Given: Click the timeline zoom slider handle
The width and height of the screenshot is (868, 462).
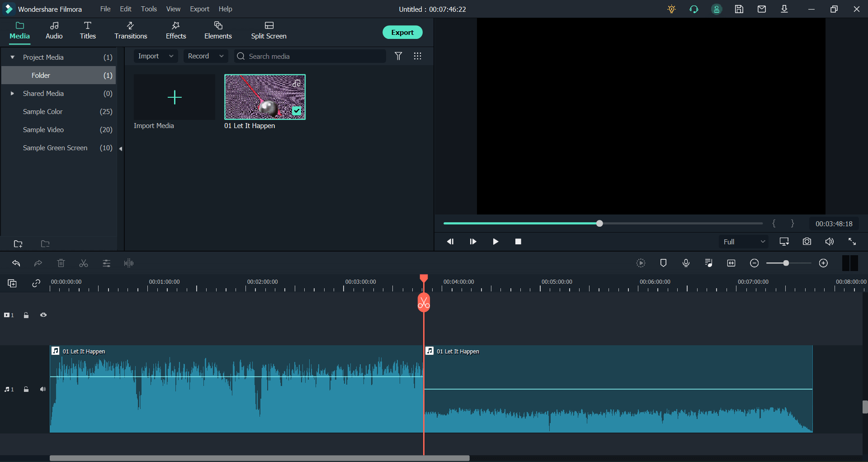Looking at the screenshot, I should [x=786, y=263].
